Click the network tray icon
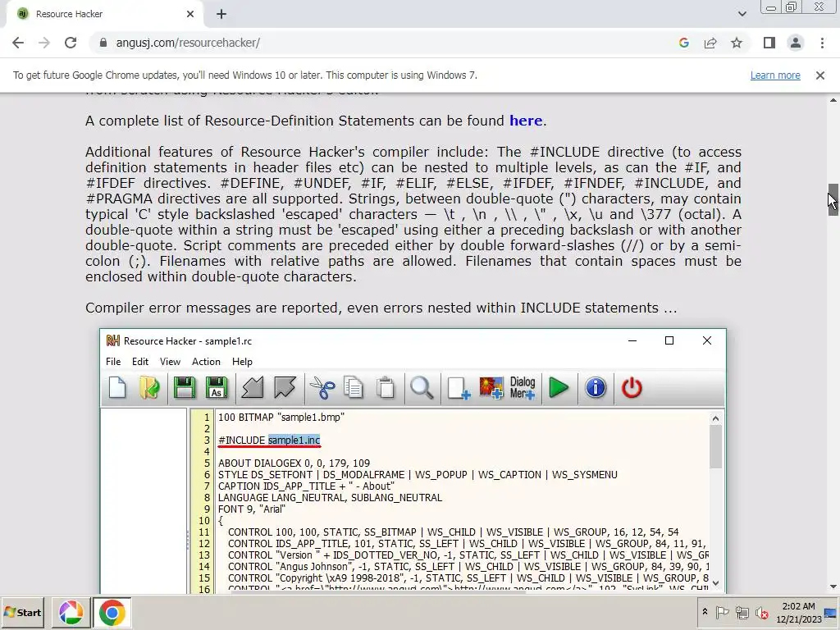The height and width of the screenshot is (630, 840). (x=742, y=612)
